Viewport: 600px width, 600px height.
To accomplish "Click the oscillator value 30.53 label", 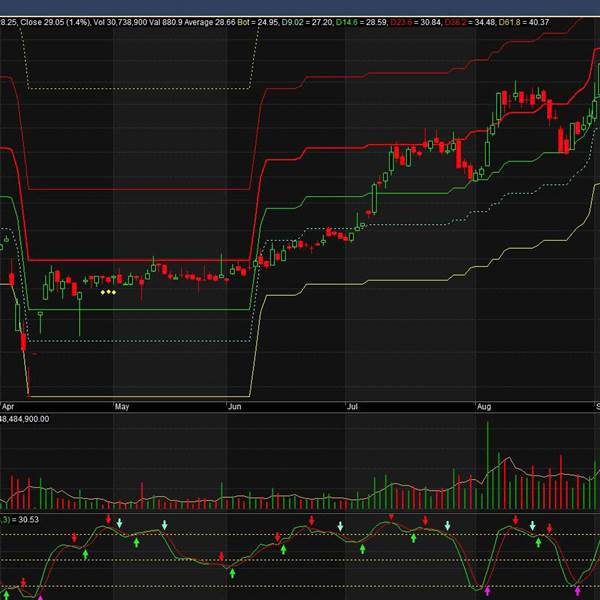I will click(19, 519).
